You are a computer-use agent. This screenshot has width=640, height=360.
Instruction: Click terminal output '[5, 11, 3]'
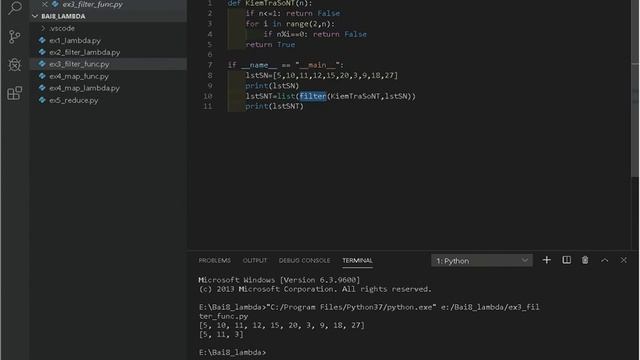tap(221, 334)
